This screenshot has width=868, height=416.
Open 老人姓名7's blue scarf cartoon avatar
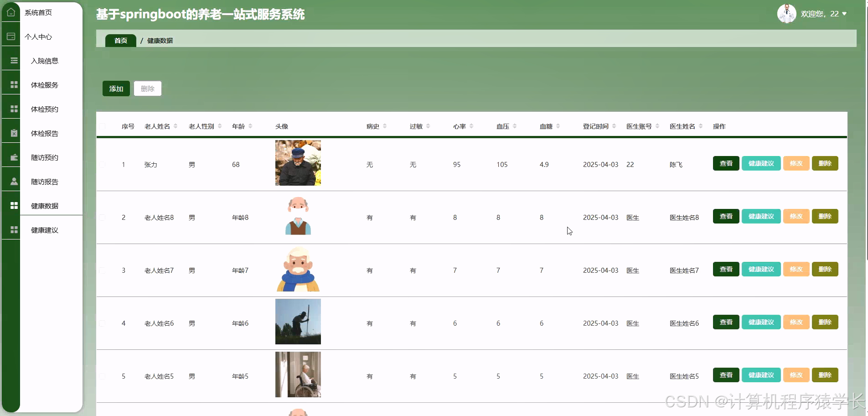coord(298,269)
